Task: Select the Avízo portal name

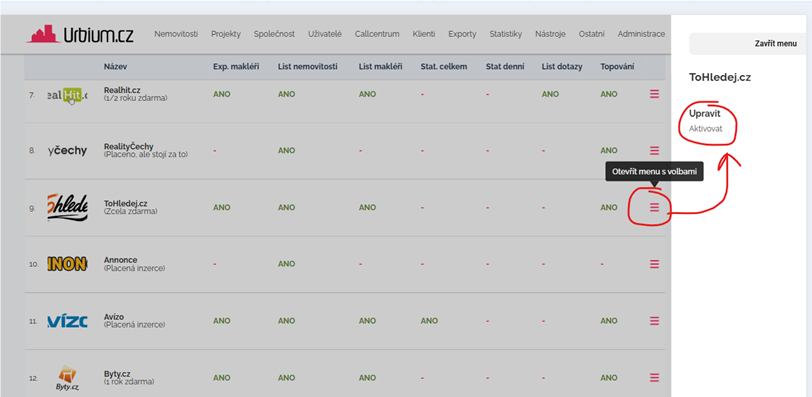Action: pyautogui.click(x=114, y=317)
